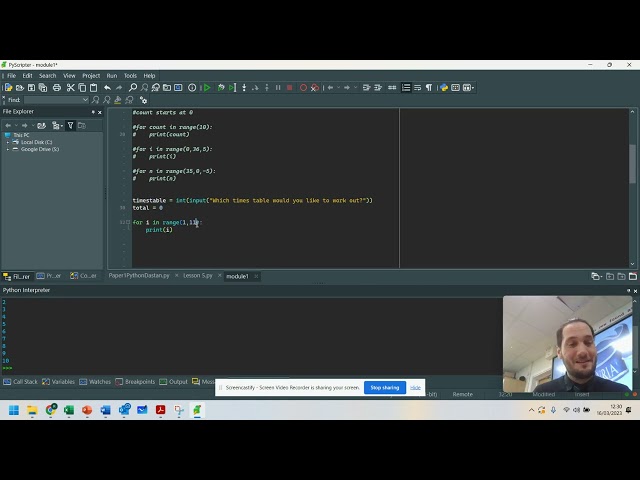This screenshot has height=480, width=640.
Task: Click the Undo arrow icon
Action: 107,87
